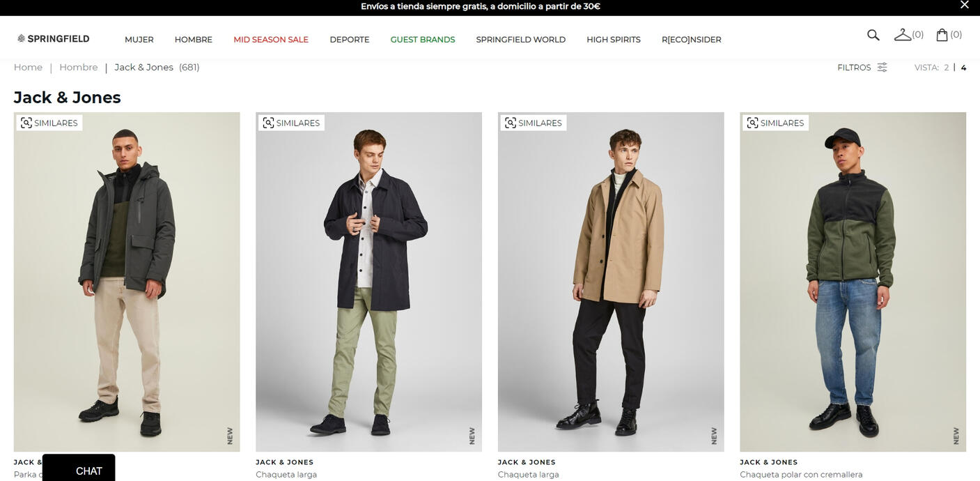This screenshot has width=980, height=481.
Task: Open the Chat button
Action: click(x=79, y=470)
